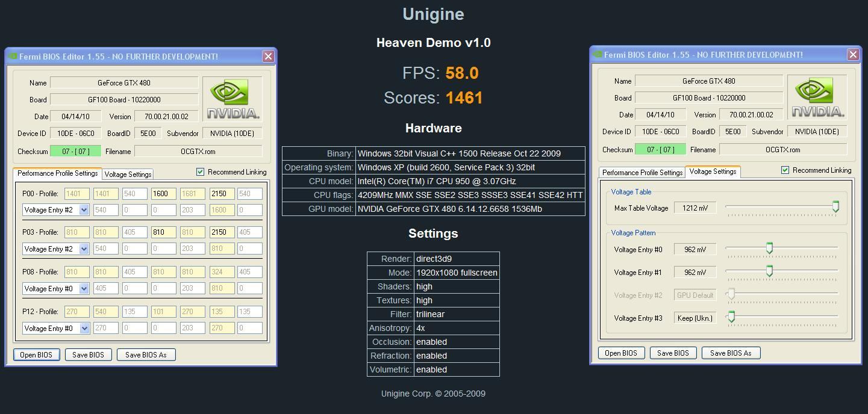Click Filename field OCGTX.rom in left window
Image resolution: width=868 pixels, height=414 pixels.
198,151
